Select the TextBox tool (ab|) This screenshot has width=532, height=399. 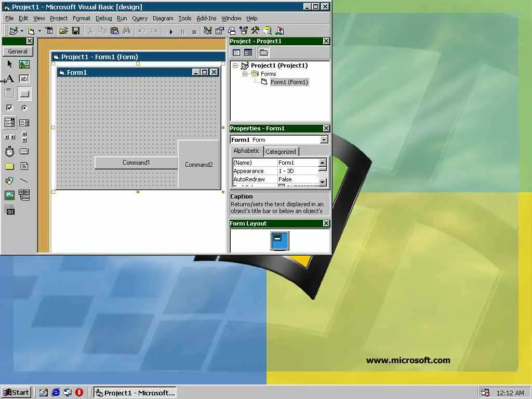(24, 79)
